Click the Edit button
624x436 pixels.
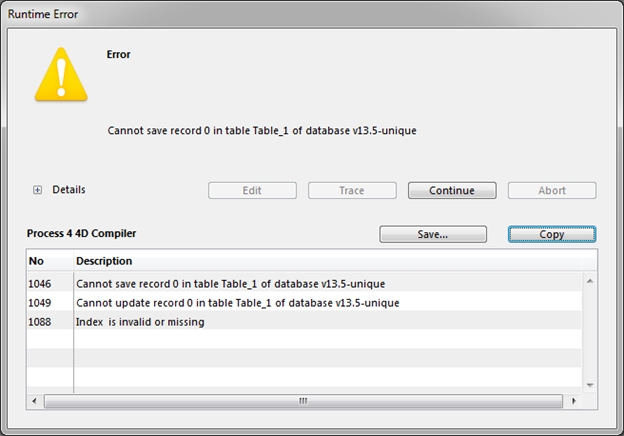(252, 190)
